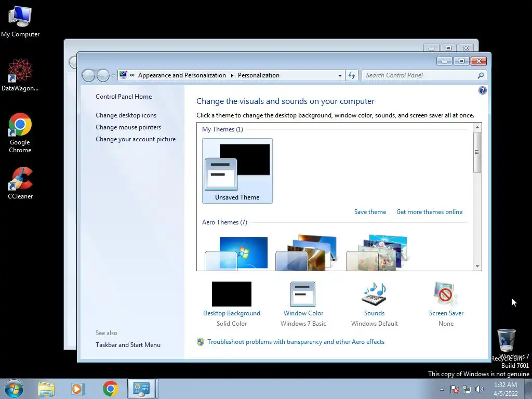Viewport: 532px width, 399px height.
Task: Minimize the Personalization window
Action: tap(444, 61)
